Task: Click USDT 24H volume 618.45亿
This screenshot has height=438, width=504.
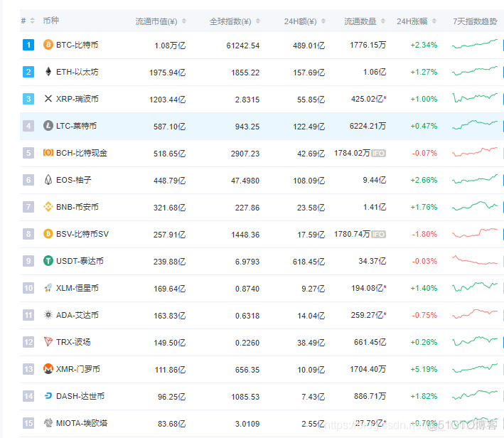Action: [x=309, y=262]
